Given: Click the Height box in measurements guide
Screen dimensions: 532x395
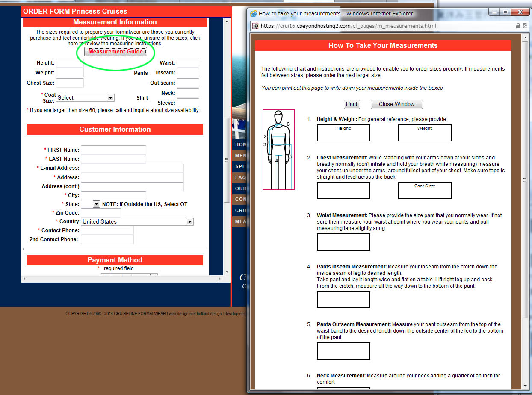Looking at the screenshot, I should 343,133.
